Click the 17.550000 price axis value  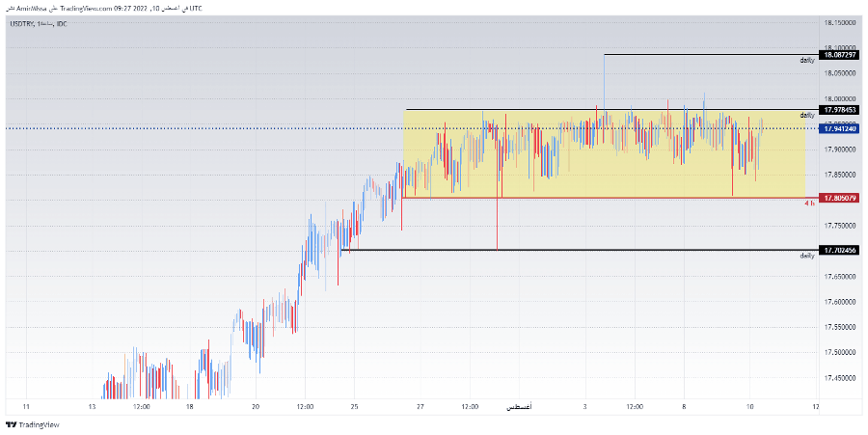(x=840, y=327)
